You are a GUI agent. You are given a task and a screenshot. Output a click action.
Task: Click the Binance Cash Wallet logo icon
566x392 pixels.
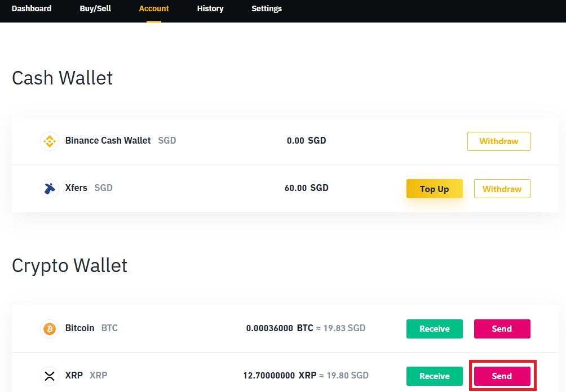click(50, 141)
